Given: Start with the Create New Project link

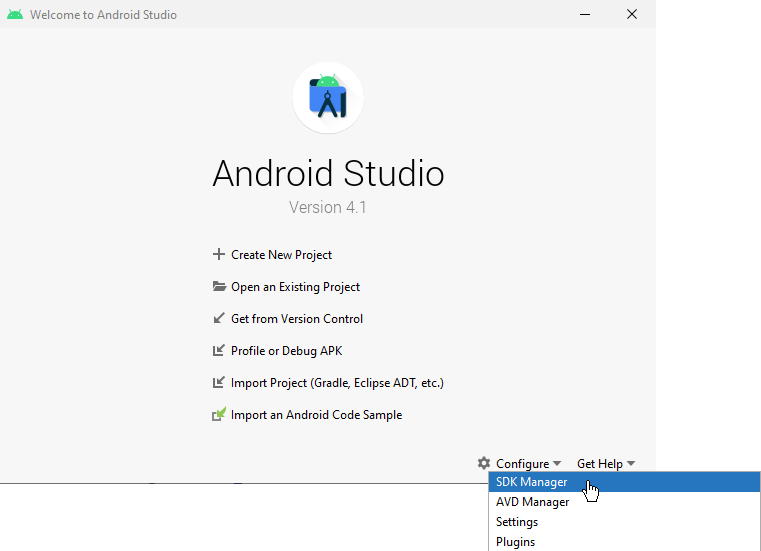Looking at the screenshot, I should (x=281, y=255).
